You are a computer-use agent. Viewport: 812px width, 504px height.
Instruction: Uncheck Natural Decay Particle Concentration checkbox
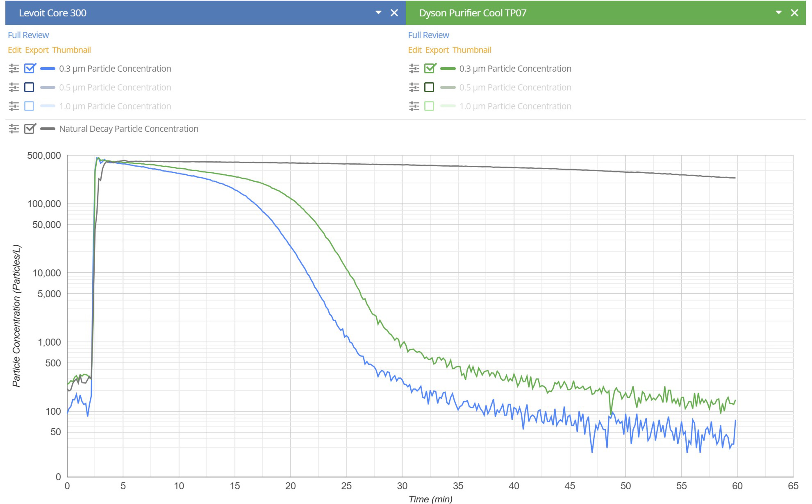pyautogui.click(x=29, y=129)
